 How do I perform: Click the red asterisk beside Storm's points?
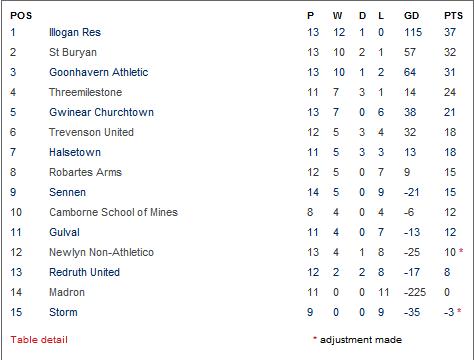[459, 311]
